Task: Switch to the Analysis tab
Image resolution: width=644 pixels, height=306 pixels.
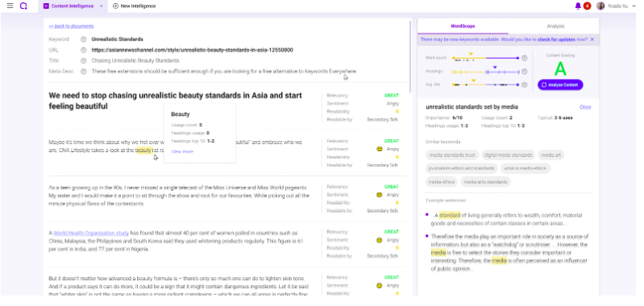Action: coord(555,27)
